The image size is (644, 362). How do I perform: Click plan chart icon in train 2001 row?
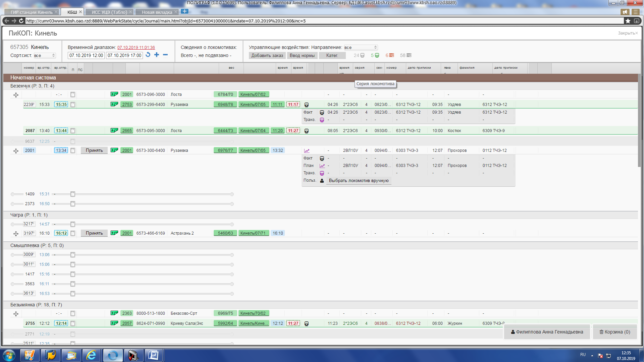pos(307,151)
